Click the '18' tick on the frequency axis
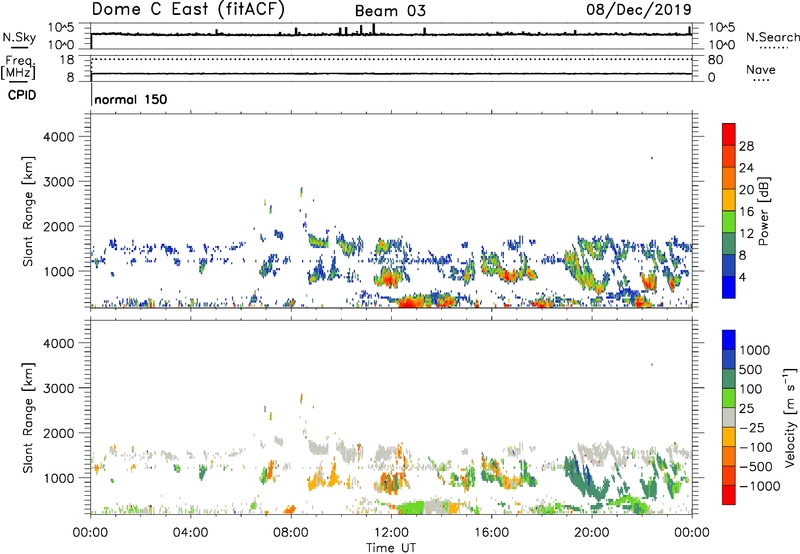 point(67,60)
